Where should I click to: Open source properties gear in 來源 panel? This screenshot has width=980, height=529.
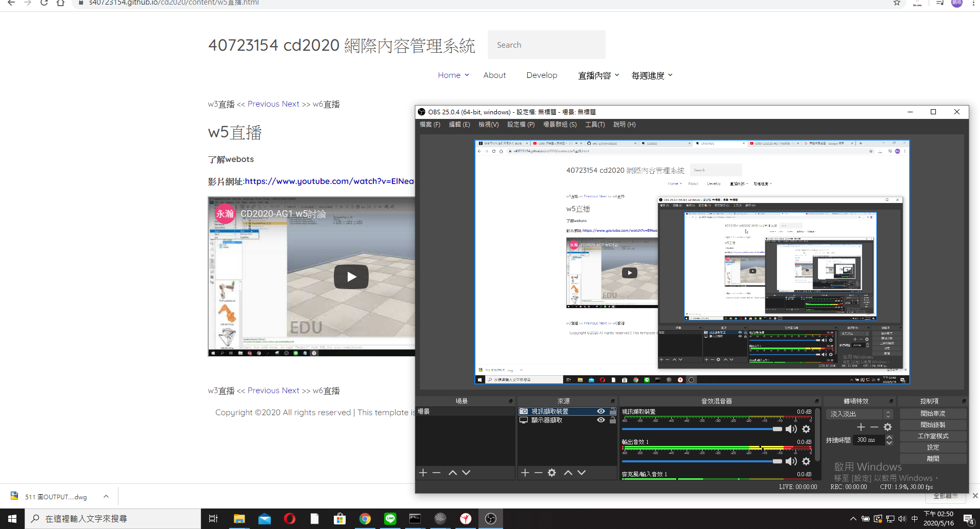click(552, 473)
